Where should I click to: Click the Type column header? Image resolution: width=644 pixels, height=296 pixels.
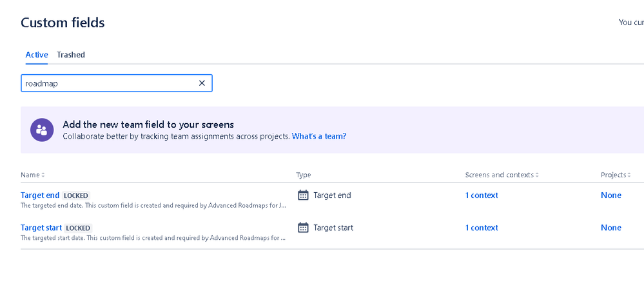pyautogui.click(x=304, y=175)
